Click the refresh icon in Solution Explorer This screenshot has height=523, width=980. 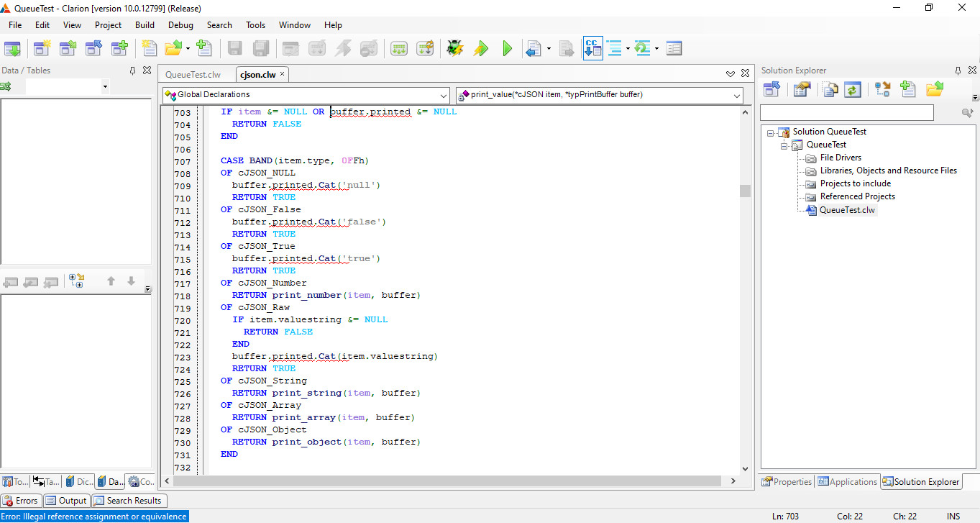853,89
